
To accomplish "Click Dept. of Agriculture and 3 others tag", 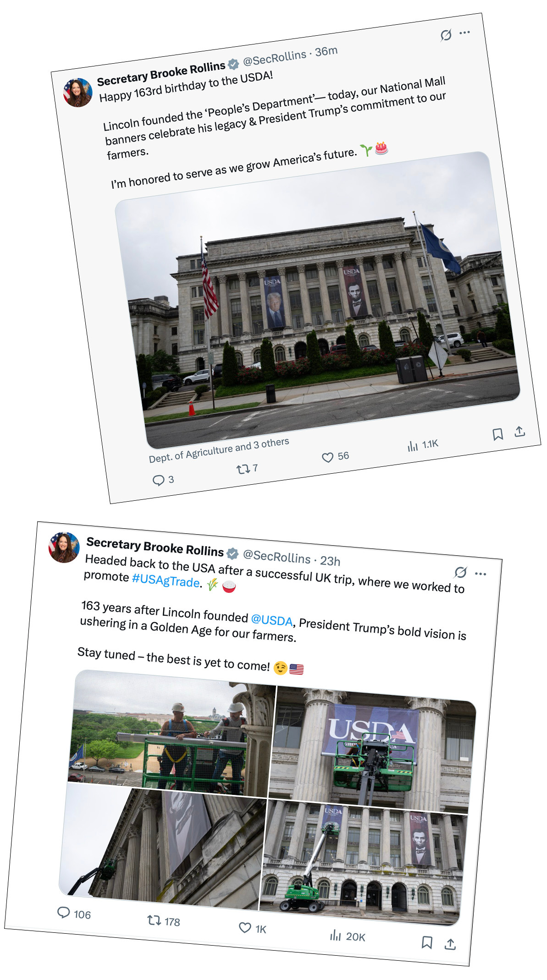I will tap(219, 450).
